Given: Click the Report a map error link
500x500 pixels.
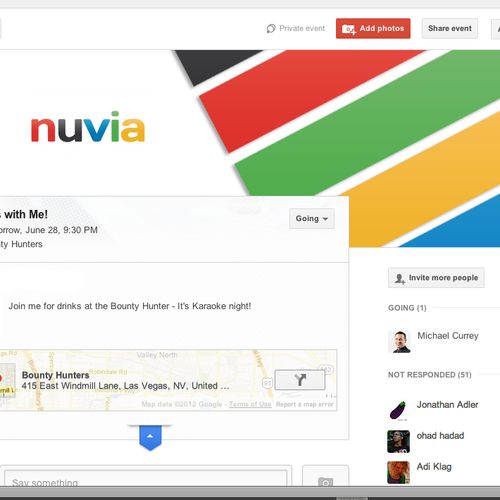Looking at the screenshot, I should pyautogui.click(x=305, y=404).
